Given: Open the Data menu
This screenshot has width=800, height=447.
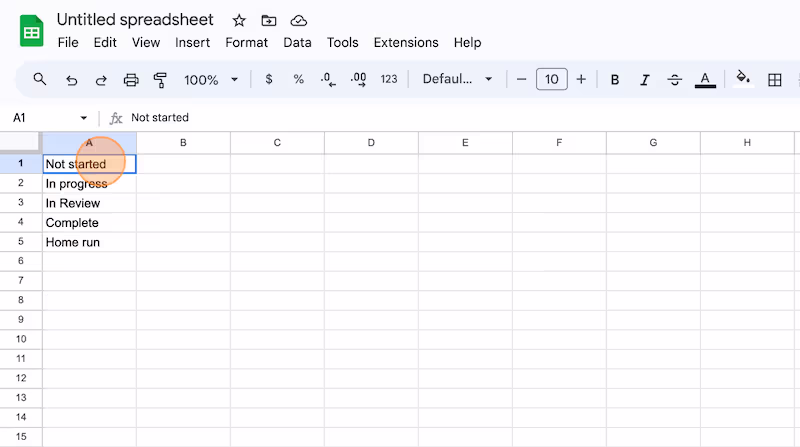Looking at the screenshot, I should click(297, 43).
